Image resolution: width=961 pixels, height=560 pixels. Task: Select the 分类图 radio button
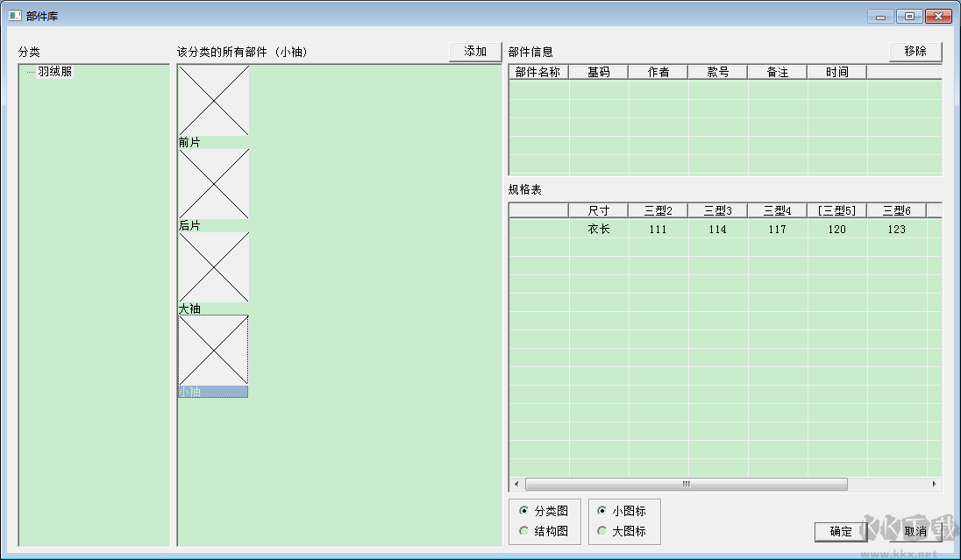point(524,511)
